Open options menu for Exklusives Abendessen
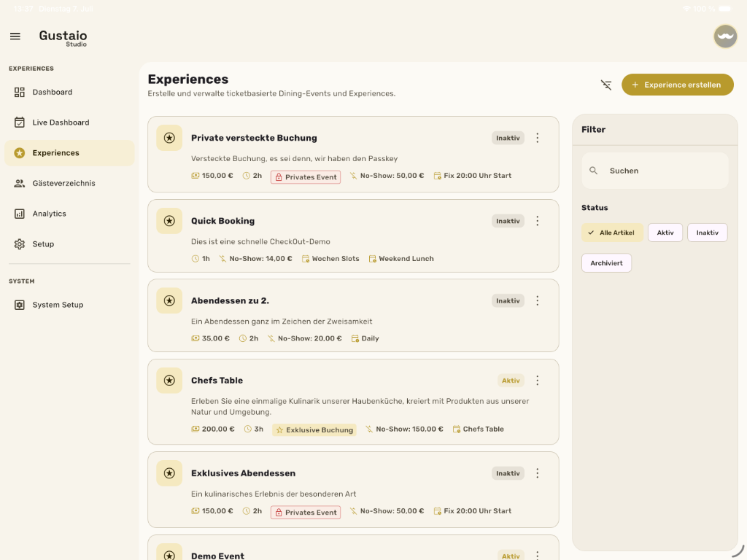 point(538,473)
